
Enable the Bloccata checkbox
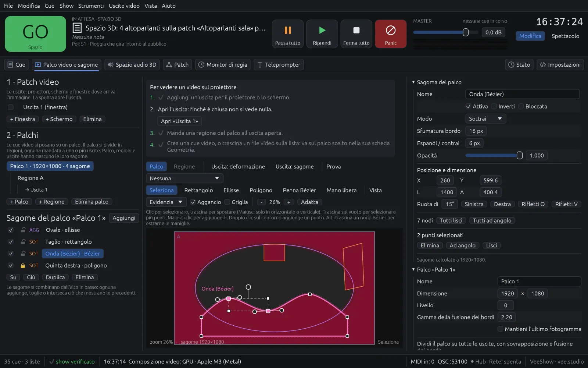click(521, 106)
